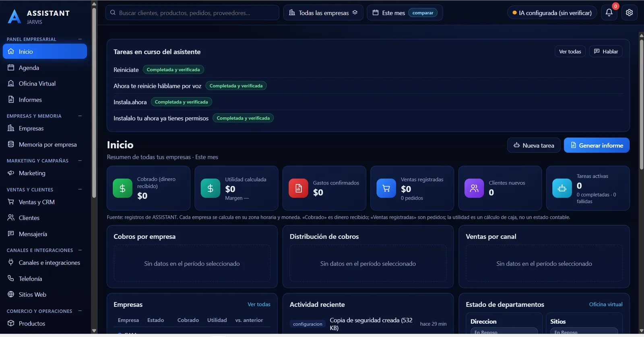
Task: Collapse the CANALES E INTEGRACIONES section
Action: click(x=80, y=250)
